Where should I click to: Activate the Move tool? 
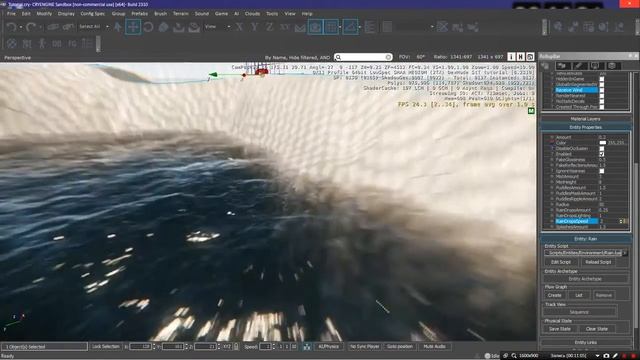(x=133, y=27)
